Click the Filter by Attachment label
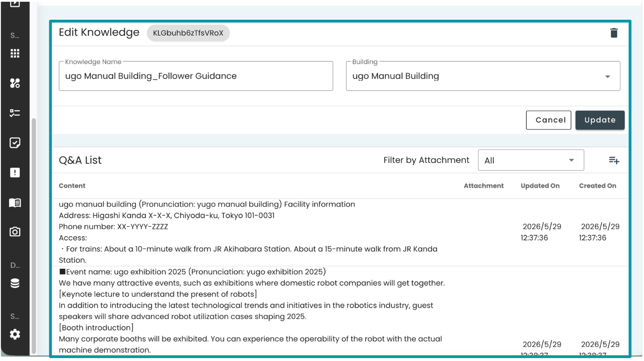The width and height of the screenshot is (644, 361). click(426, 160)
